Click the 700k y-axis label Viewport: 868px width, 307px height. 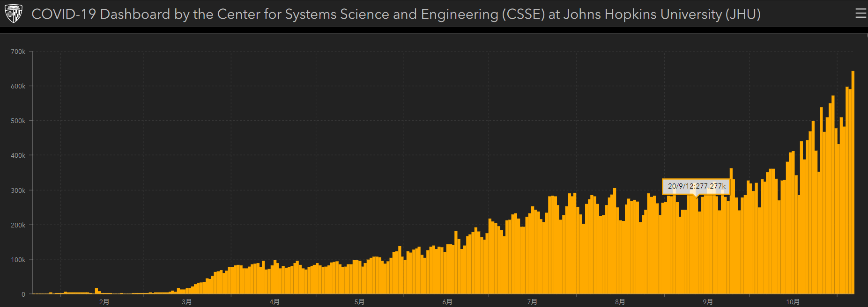click(18, 51)
